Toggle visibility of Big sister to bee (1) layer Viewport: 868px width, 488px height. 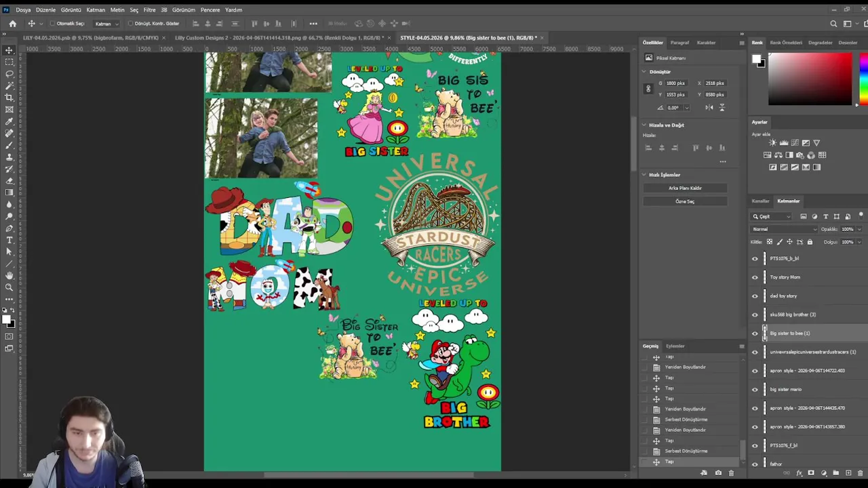click(x=755, y=333)
